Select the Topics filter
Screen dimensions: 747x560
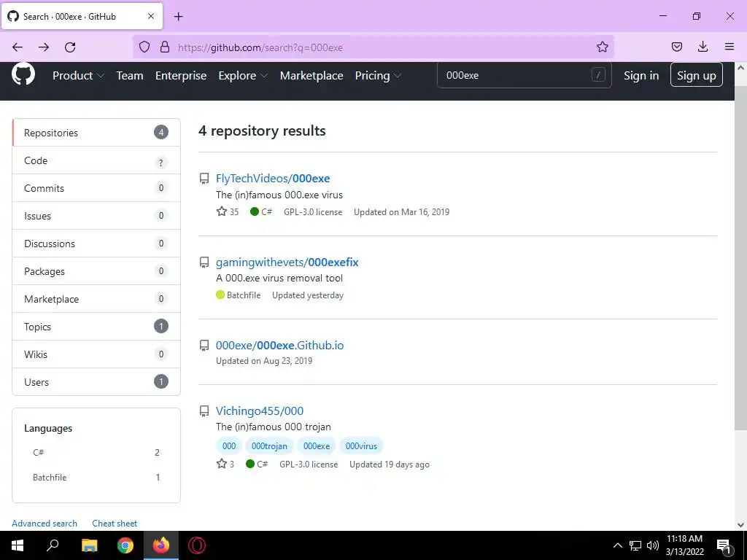(96, 326)
